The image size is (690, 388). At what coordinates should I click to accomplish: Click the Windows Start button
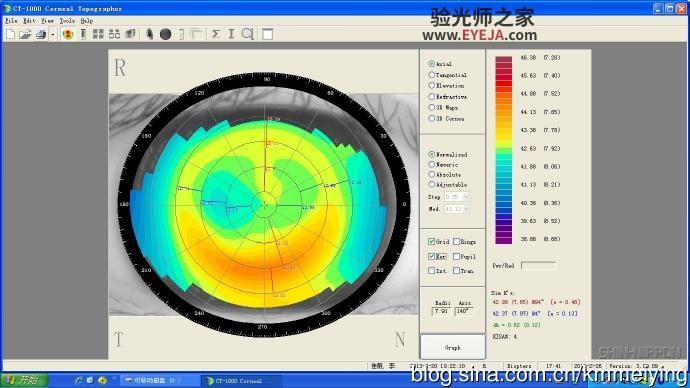[x=24, y=380]
